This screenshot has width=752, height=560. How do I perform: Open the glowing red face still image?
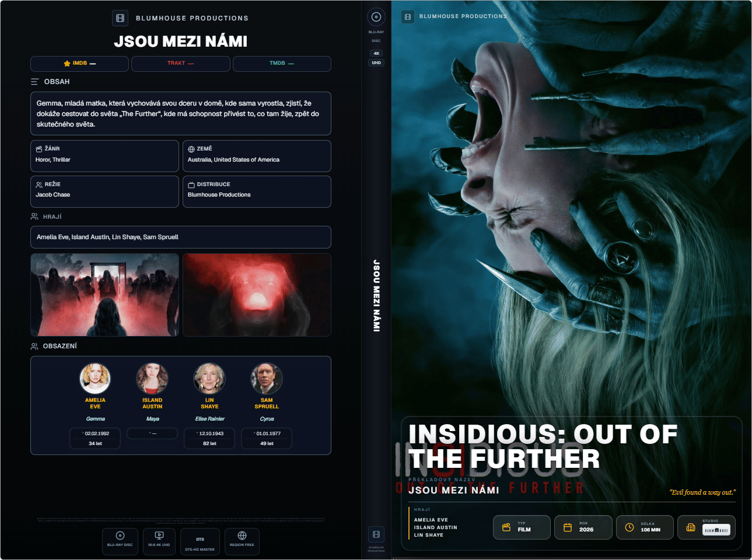pyautogui.click(x=257, y=295)
